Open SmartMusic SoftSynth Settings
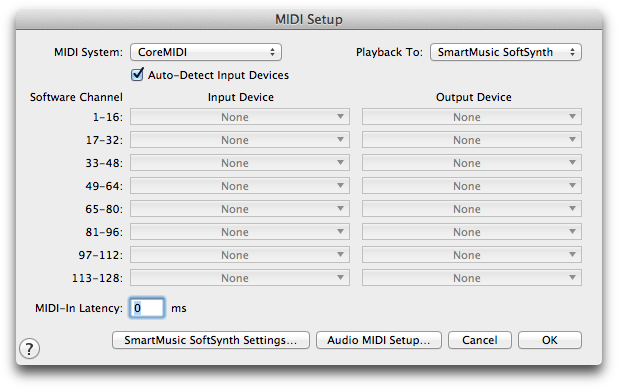 (211, 340)
